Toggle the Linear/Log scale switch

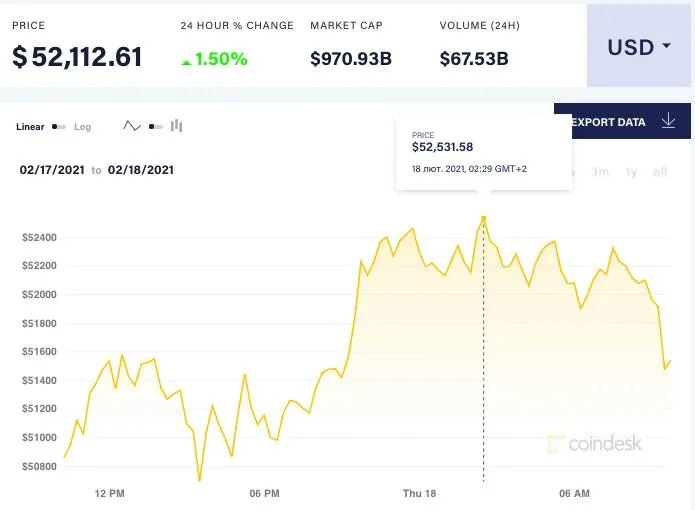pyautogui.click(x=59, y=127)
